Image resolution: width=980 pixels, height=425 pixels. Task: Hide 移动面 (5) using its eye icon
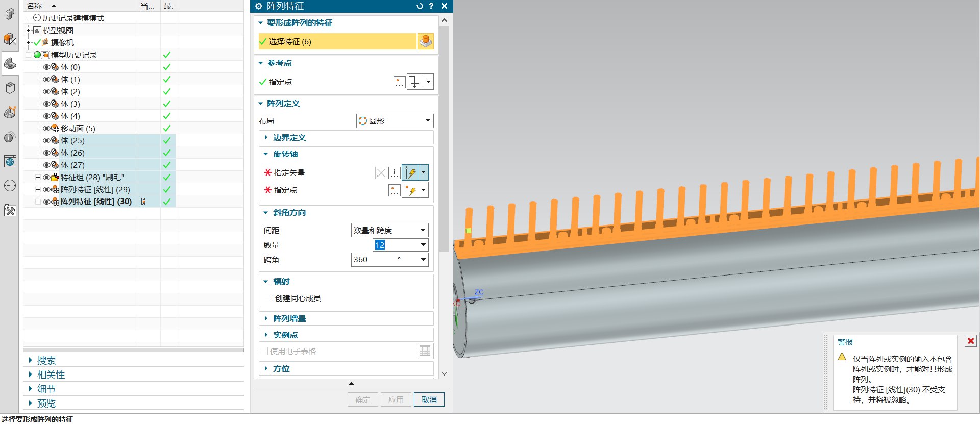coord(46,128)
